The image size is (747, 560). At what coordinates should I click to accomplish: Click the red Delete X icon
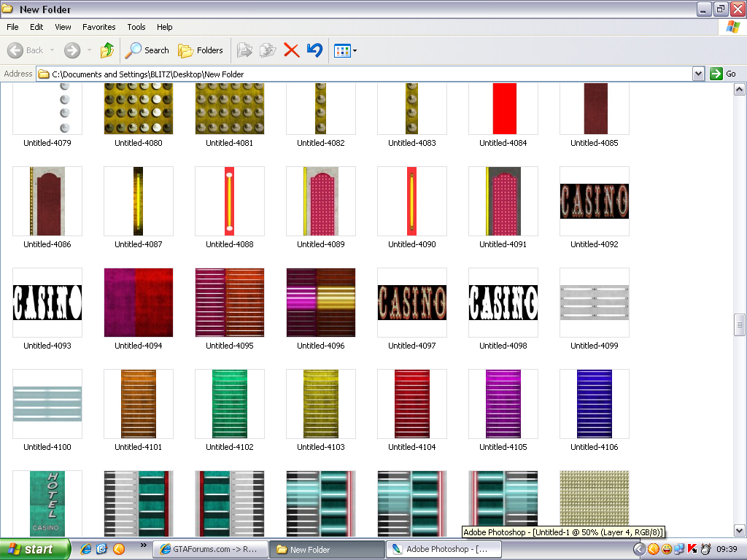coord(291,50)
